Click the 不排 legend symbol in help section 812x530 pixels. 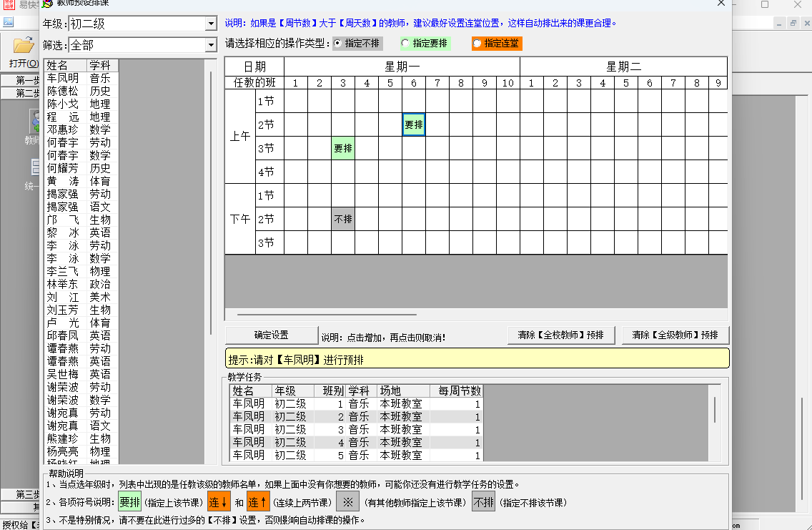click(484, 502)
